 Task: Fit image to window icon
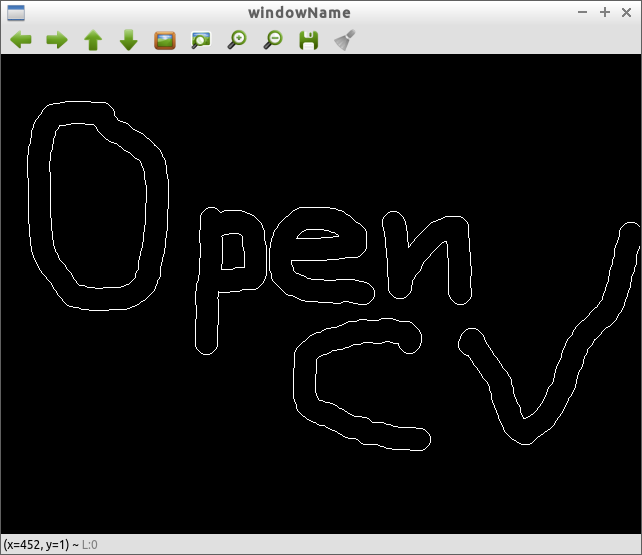201,40
